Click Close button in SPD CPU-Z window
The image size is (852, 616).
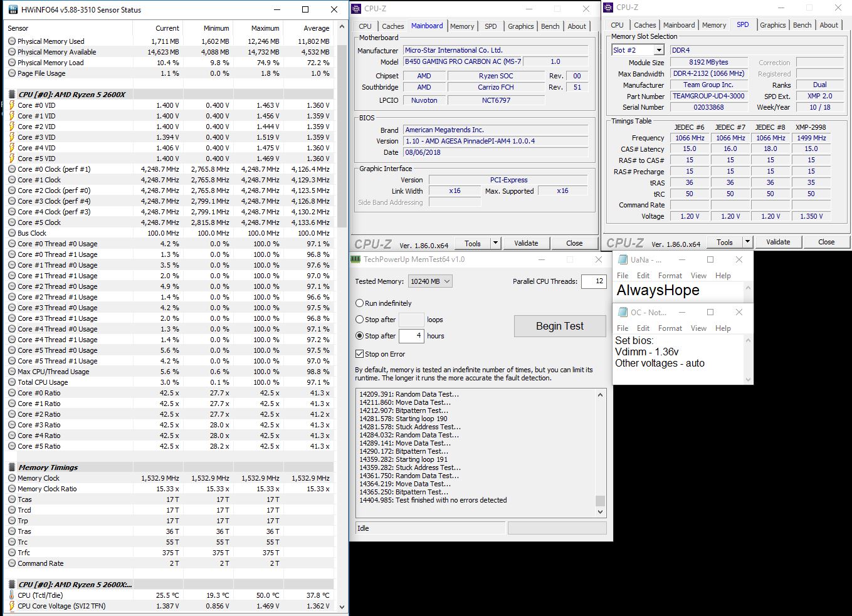pyautogui.click(x=826, y=242)
